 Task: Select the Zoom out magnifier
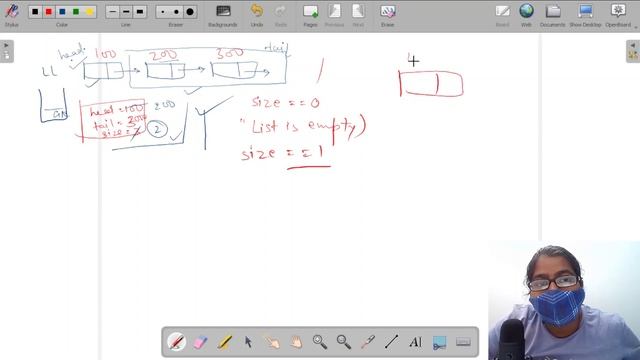[x=344, y=342]
